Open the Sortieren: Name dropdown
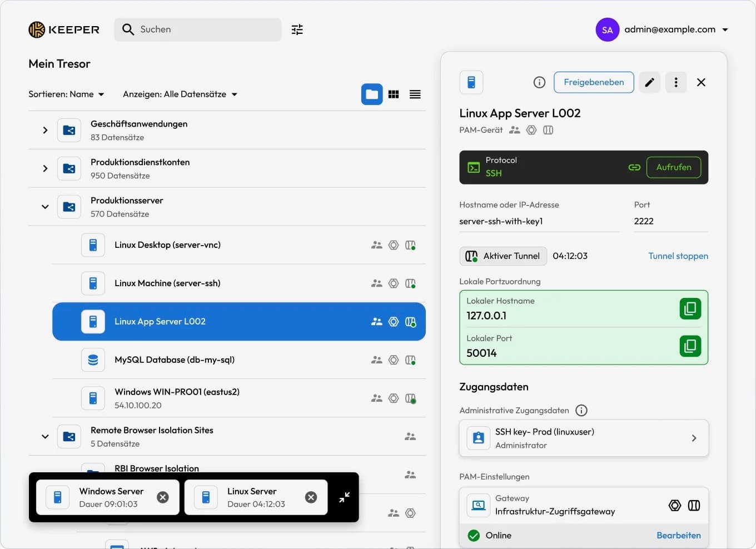756x549 pixels. pyautogui.click(x=67, y=94)
